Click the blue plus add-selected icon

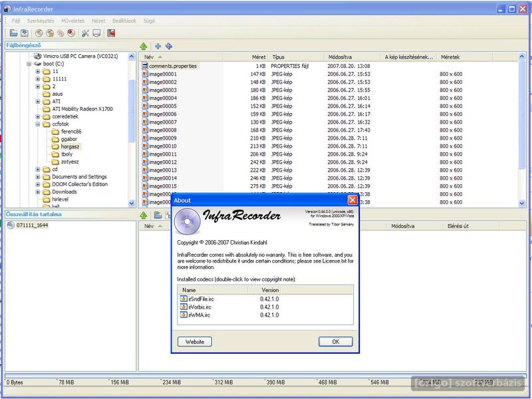158,46
